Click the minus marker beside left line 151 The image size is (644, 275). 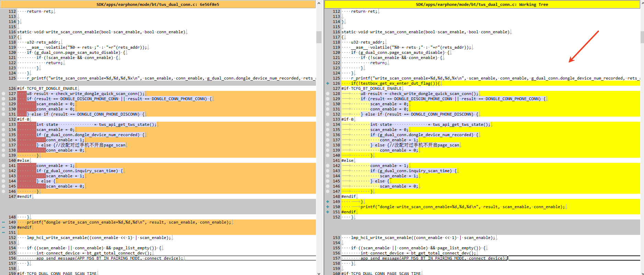3,232
